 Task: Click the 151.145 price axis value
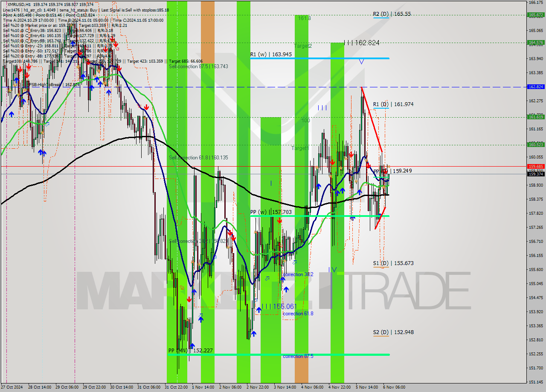point(536,382)
